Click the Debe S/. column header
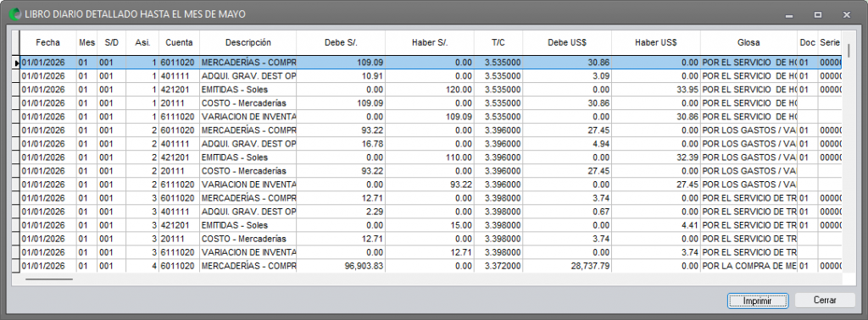 click(x=341, y=42)
